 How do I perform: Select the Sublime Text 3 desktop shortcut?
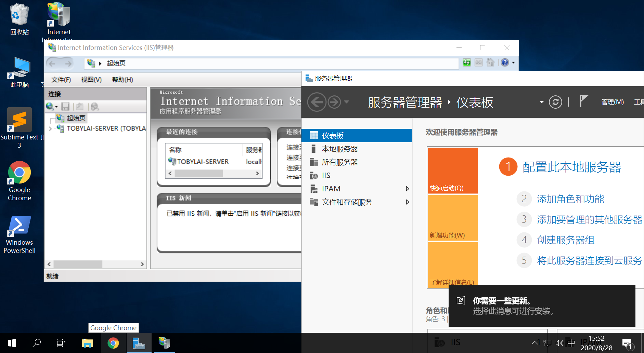20,128
